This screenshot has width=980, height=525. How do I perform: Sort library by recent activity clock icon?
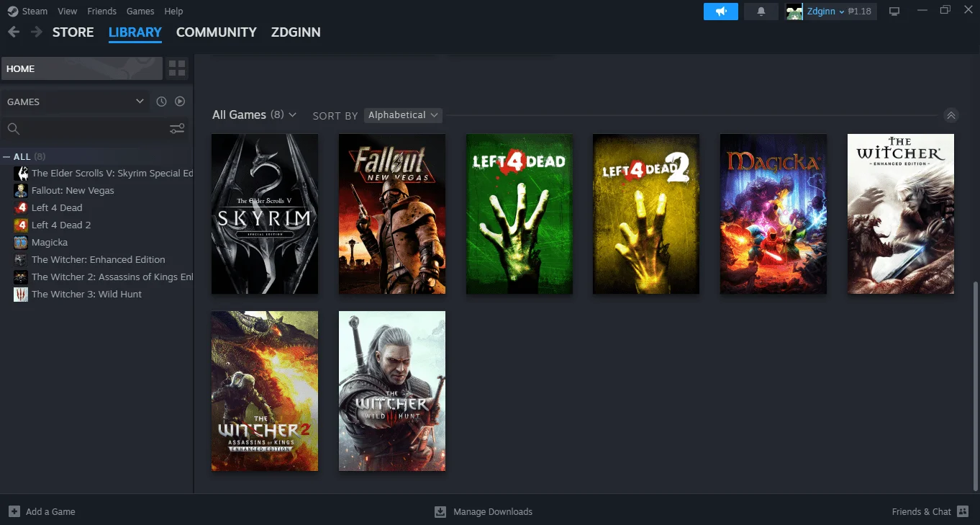coord(161,102)
